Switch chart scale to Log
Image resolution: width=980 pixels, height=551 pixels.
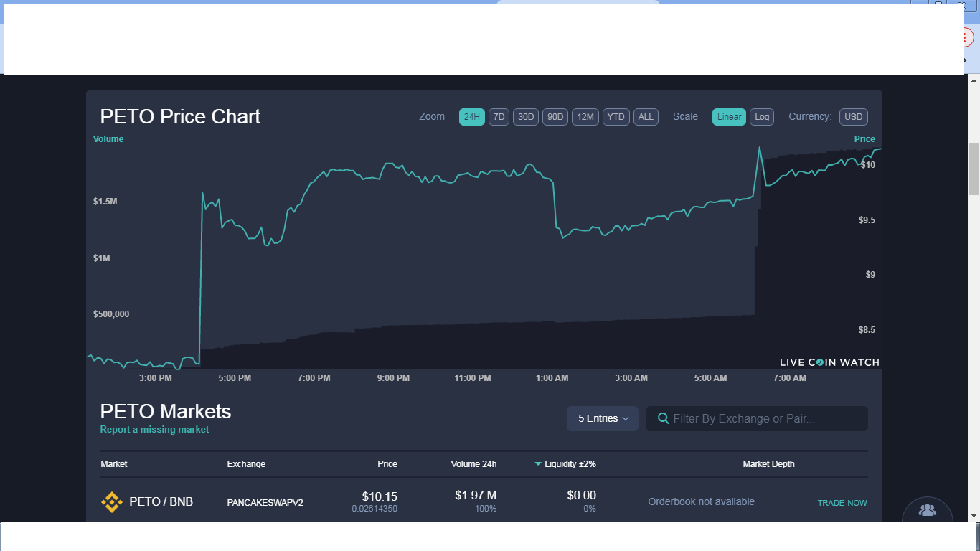pos(762,117)
